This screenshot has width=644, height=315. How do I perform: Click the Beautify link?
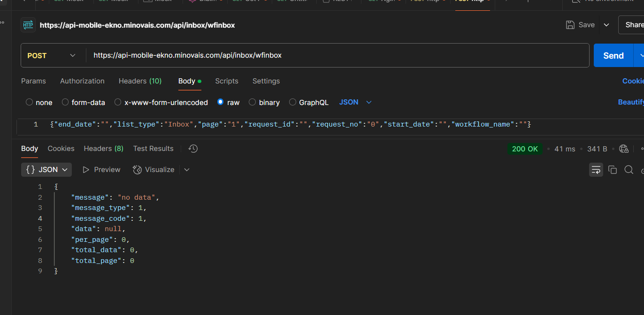631,102
